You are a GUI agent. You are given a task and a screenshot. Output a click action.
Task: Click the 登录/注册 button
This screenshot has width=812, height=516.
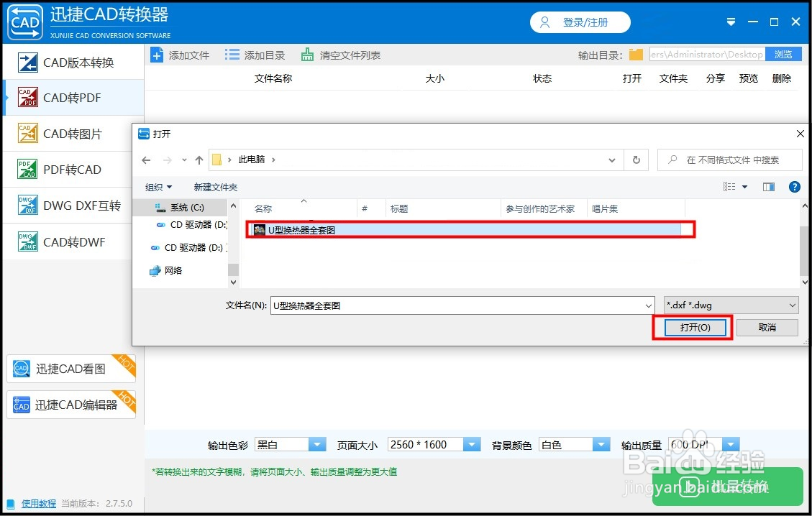(580, 22)
